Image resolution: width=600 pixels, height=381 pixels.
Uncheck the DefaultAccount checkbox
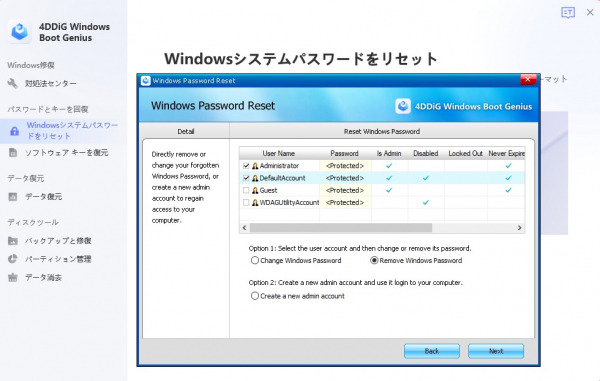pyautogui.click(x=246, y=178)
